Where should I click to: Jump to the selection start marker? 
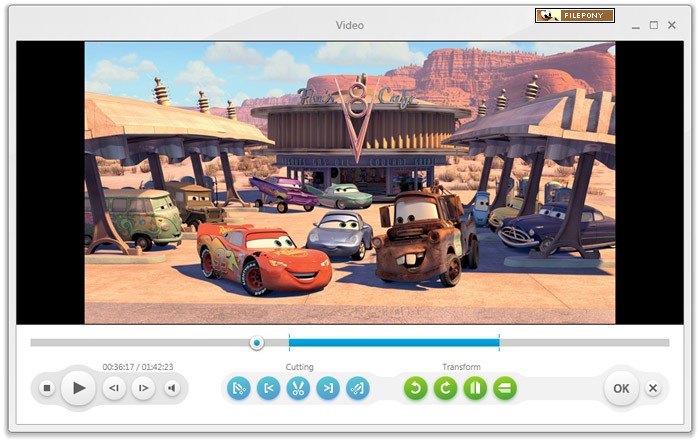(x=269, y=388)
